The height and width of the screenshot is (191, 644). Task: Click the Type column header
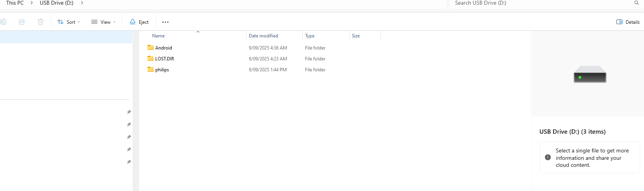coord(310,36)
